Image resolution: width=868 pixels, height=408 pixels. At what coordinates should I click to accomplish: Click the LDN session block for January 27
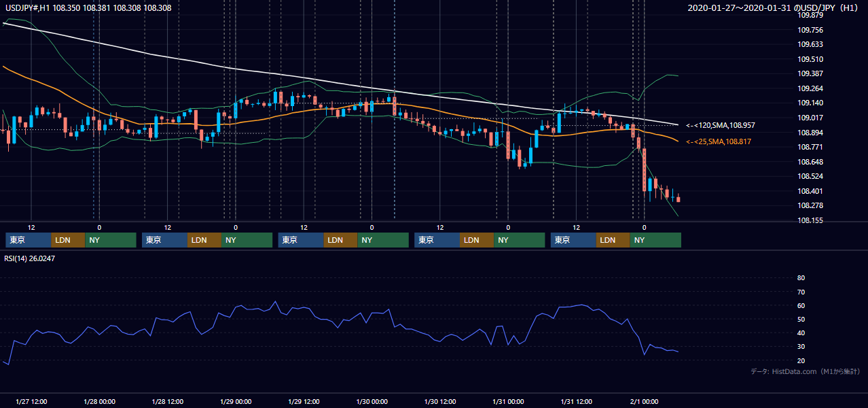(69, 240)
